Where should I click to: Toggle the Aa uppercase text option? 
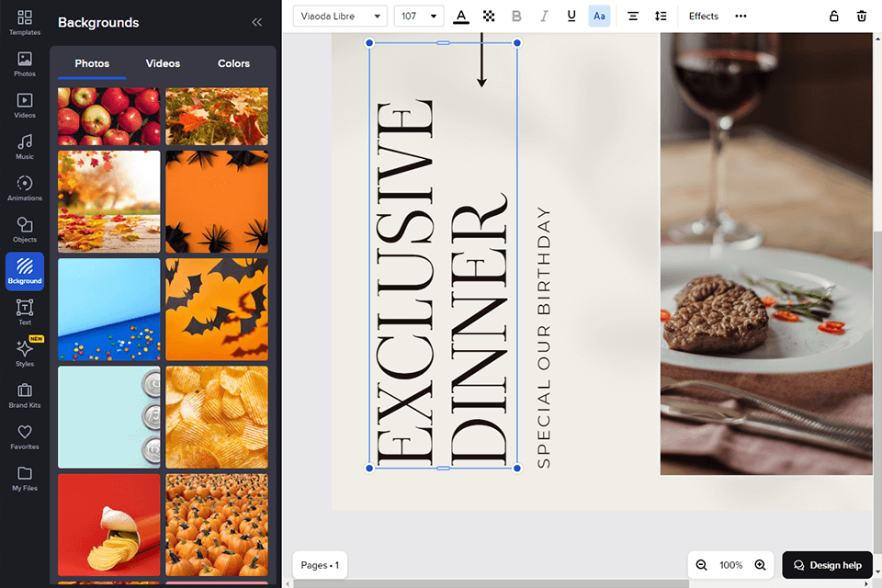599,17
